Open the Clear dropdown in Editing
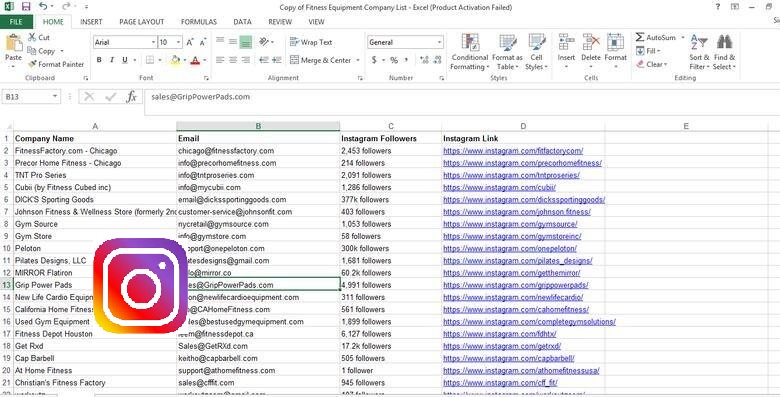Image resolution: width=780 pixels, height=397 pixels. tap(652, 64)
